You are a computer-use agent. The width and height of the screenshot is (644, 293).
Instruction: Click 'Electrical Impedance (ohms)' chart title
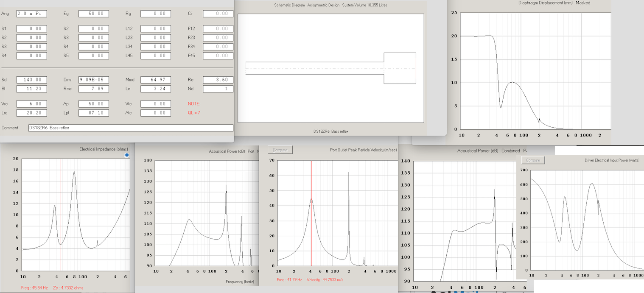[104, 149]
